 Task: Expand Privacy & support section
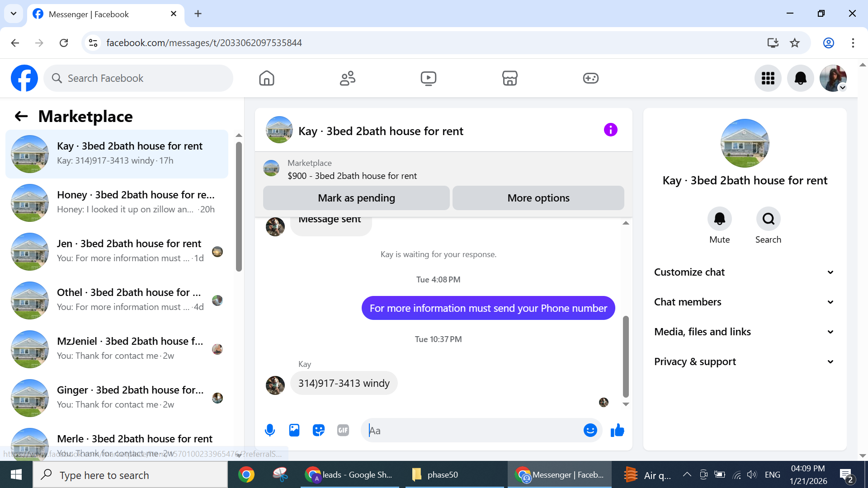[744, 361]
